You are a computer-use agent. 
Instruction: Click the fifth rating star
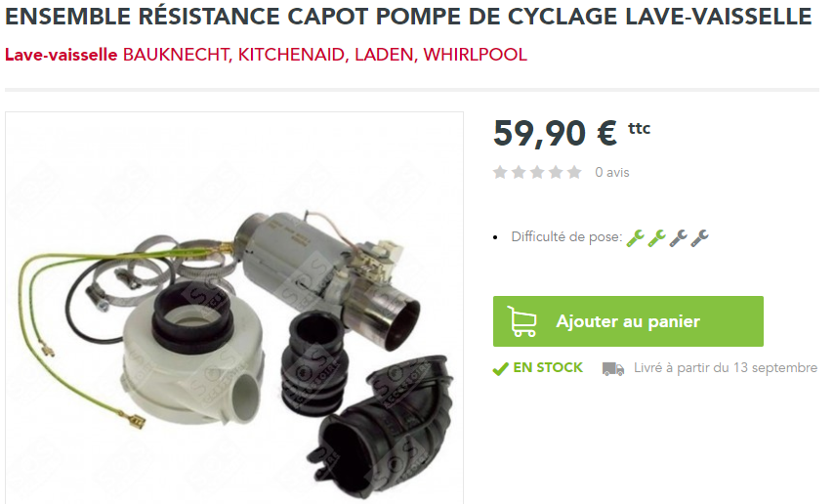[574, 172]
